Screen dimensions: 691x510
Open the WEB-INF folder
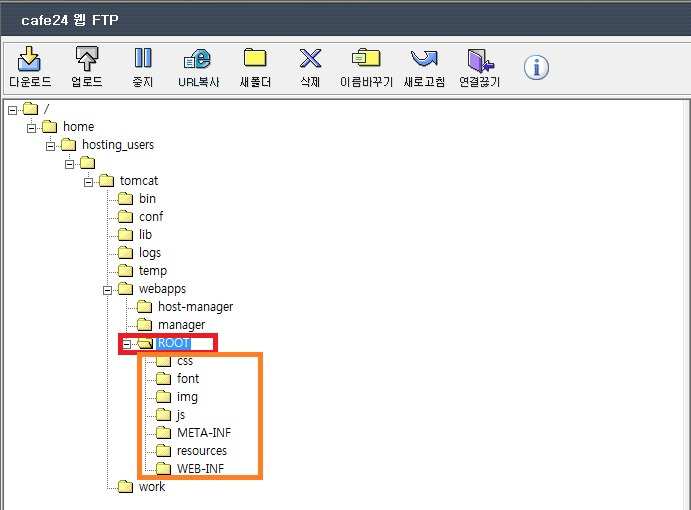coord(201,469)
